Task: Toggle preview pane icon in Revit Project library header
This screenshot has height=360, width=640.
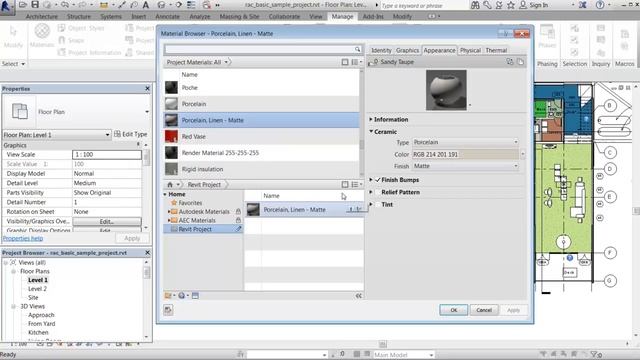Action: (x=345, y=184)
